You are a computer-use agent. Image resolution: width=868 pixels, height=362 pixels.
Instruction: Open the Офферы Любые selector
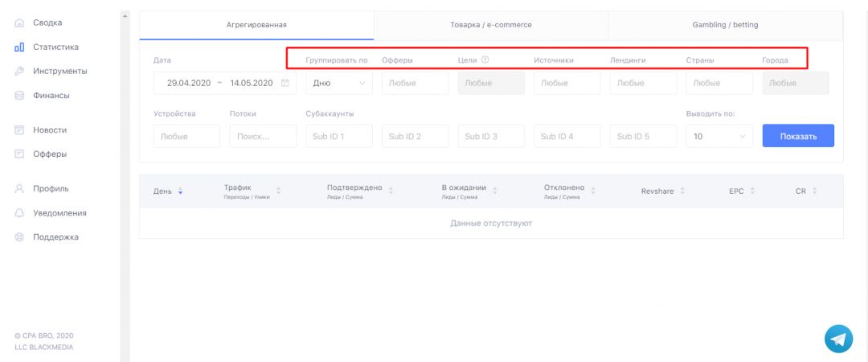click(x=416, y=83)
